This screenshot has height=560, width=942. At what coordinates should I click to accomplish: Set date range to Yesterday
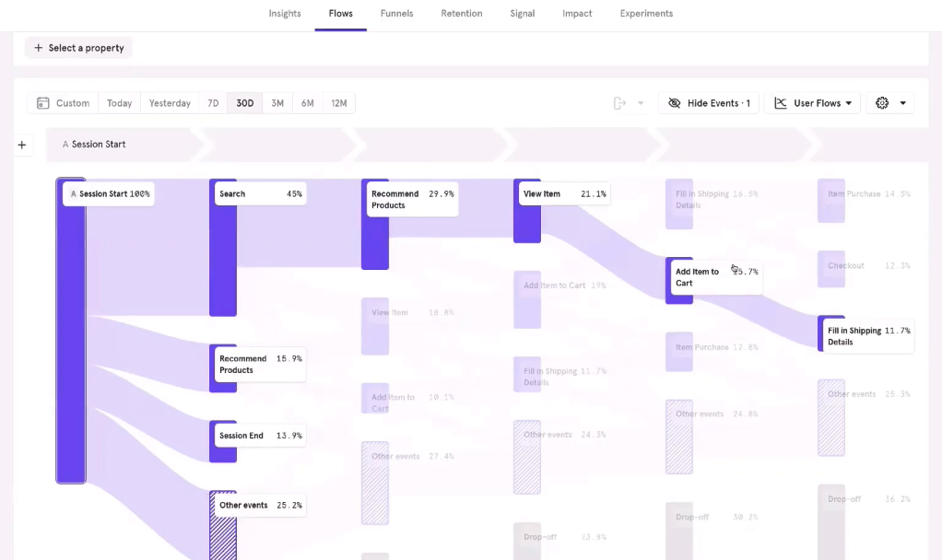[170, 103]
